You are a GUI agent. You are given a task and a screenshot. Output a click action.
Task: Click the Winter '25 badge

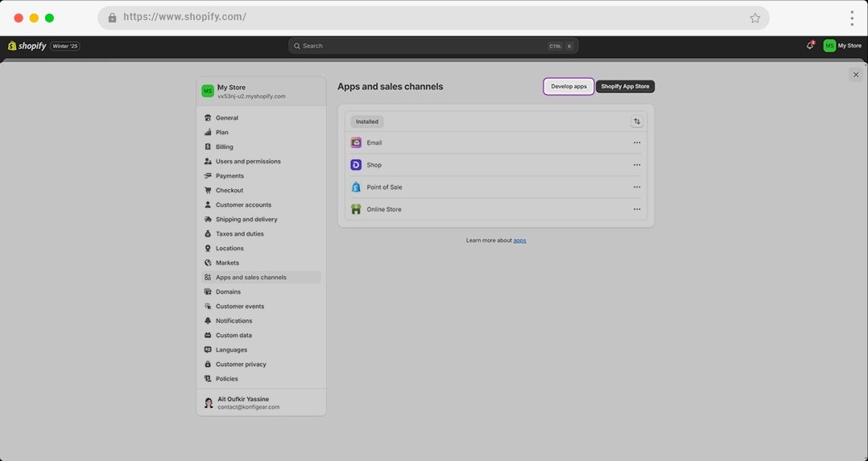click(x=65, y=46)
